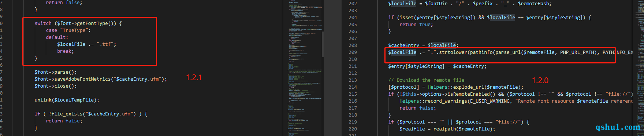The image size is (644, 136).
Task: Select the case "TrueType" line
Action: click(x=68, y=30)
